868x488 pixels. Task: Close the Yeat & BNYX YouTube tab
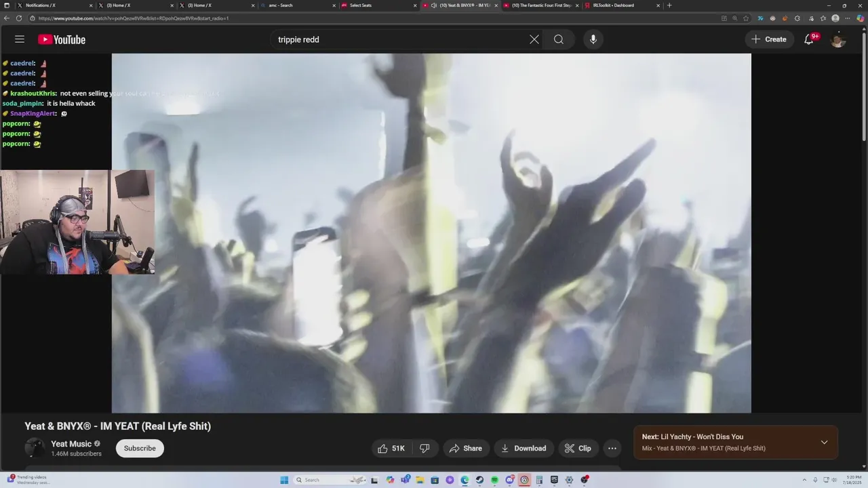click(x=496, y=5)
